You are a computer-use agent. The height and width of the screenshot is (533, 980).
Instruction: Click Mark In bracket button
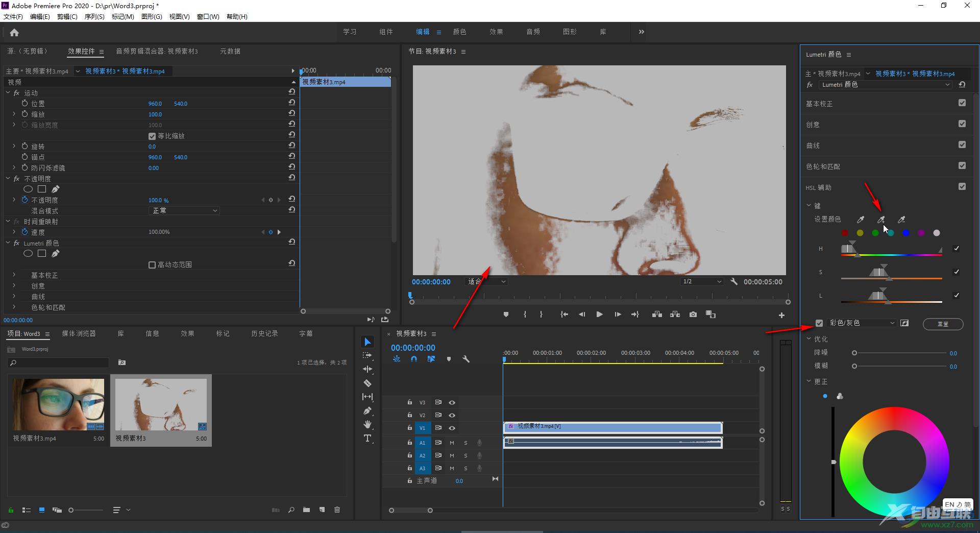(525, 314)
